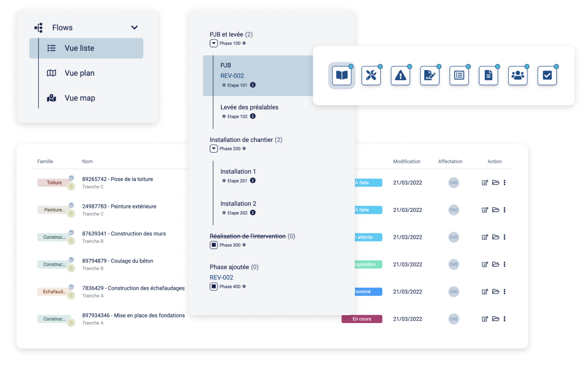Open the form list icon in the toolbar
The image size is (588, 392).
(459, 75)
